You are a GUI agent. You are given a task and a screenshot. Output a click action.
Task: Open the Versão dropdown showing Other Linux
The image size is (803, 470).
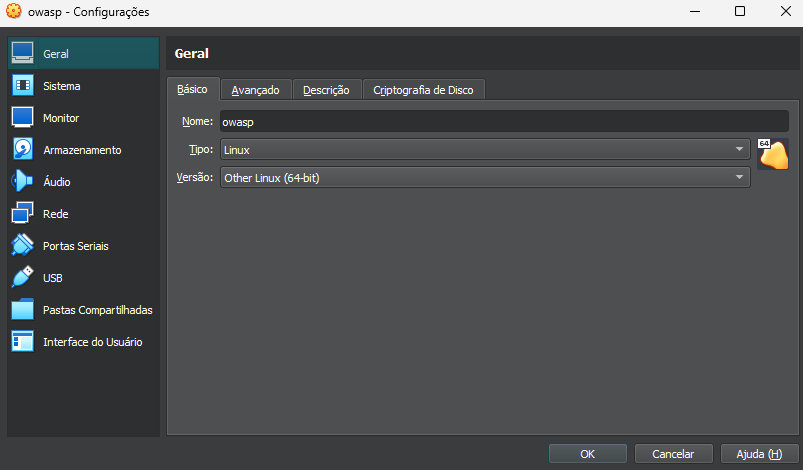coord(485,178)
